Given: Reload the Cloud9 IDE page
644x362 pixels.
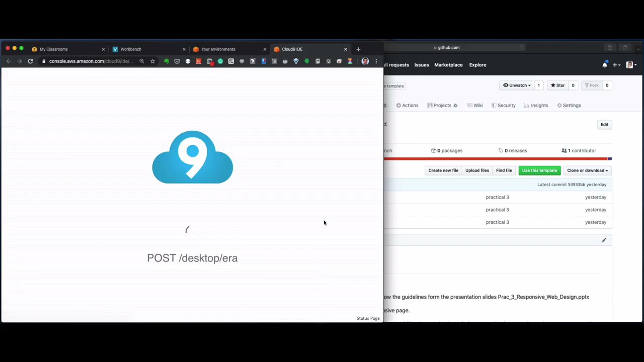Looking at the screenshot, I should (30, 61).
